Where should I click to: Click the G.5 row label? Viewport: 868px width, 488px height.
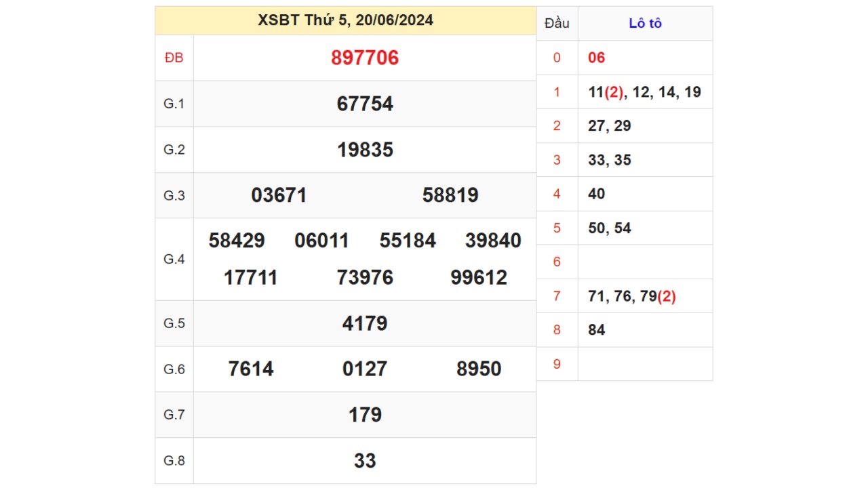pos(174,323)
